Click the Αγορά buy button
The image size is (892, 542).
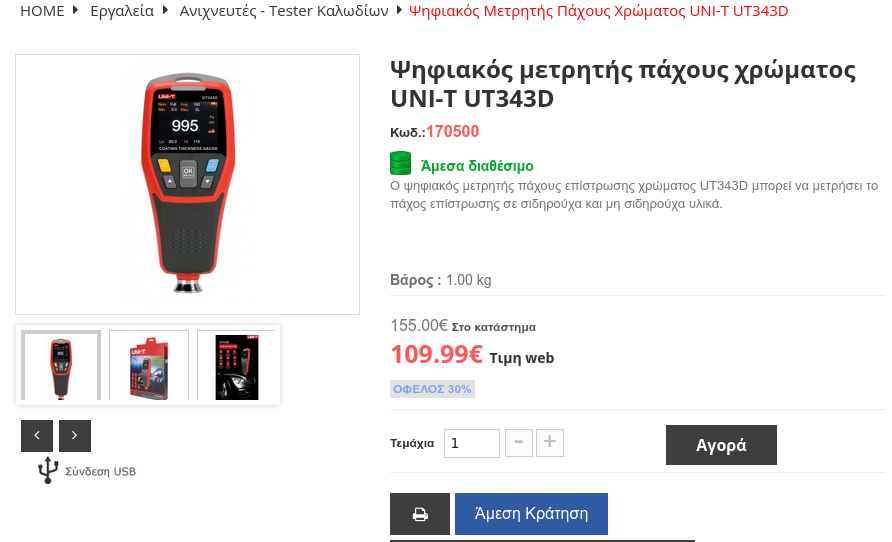coord(721,445)
